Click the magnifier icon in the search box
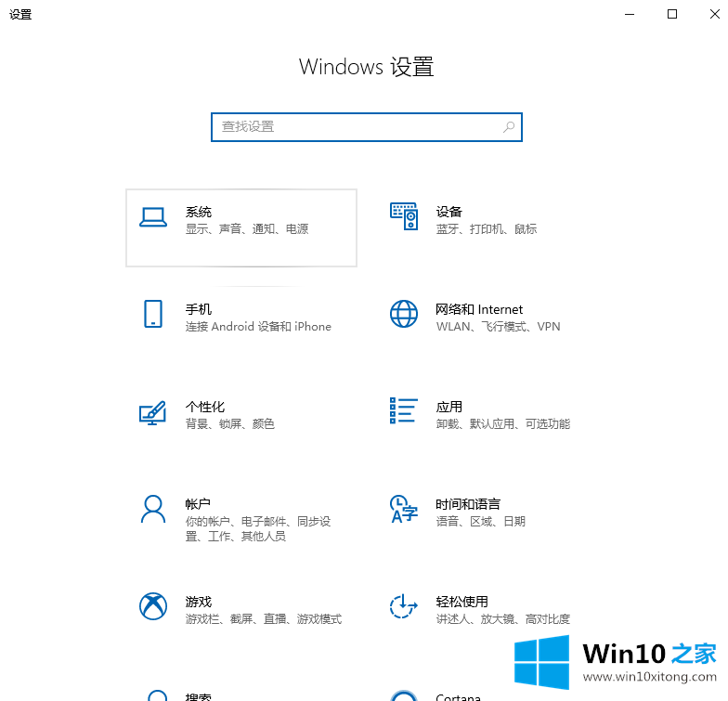The width and height of the screenshot is (728, 701). [509, 127]
